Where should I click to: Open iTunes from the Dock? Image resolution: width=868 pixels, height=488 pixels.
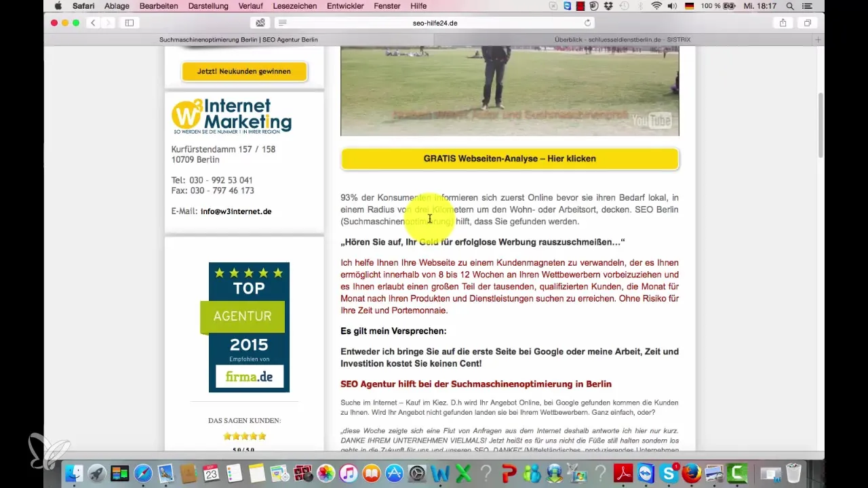pyautogui.click(x=349, y=473)
